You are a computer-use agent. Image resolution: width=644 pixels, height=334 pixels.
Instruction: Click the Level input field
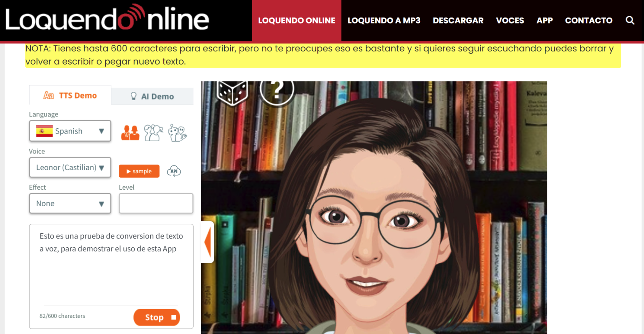point(156,203)
